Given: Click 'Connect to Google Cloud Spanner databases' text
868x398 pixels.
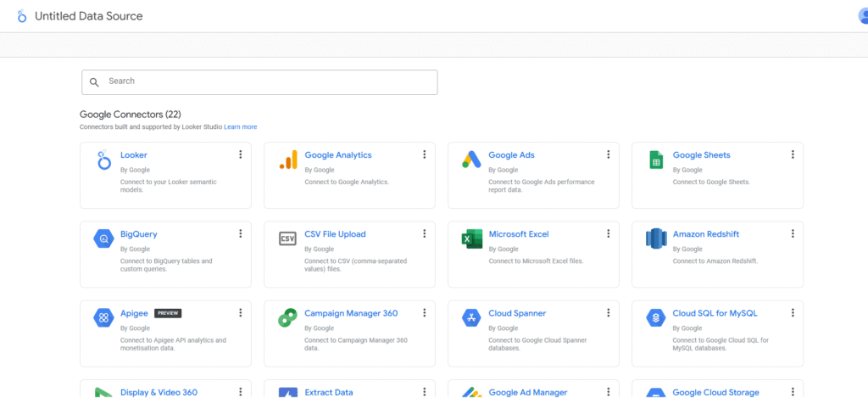Looking at the screenshot, I should coord(537,345).
